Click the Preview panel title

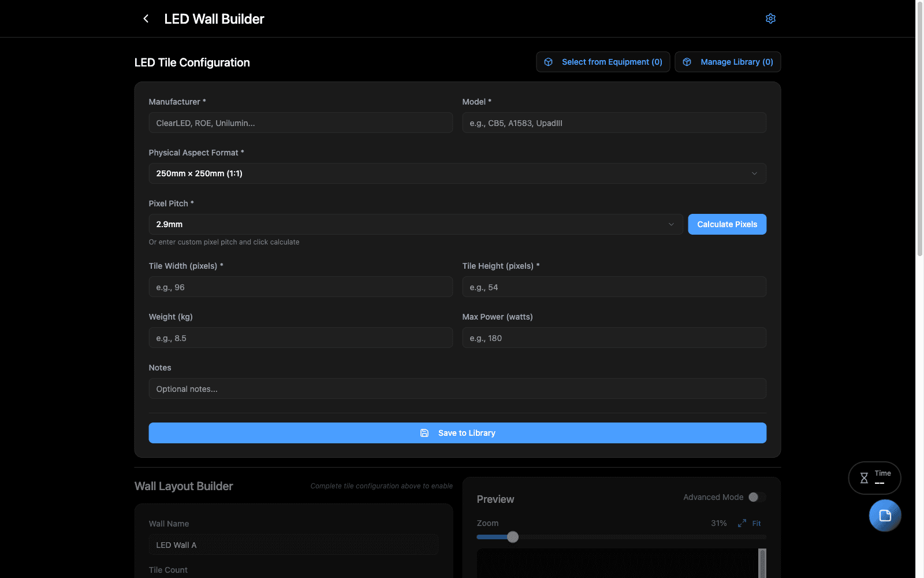[495, 499]
